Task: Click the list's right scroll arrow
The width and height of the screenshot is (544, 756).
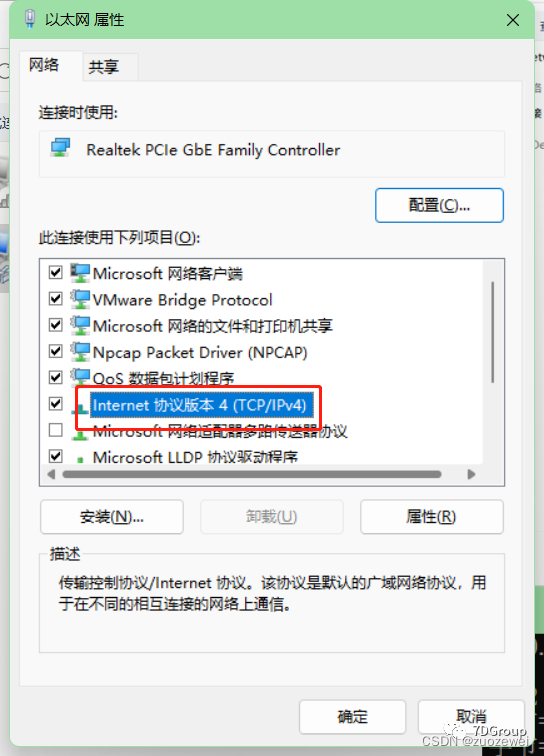Action: 471,474
